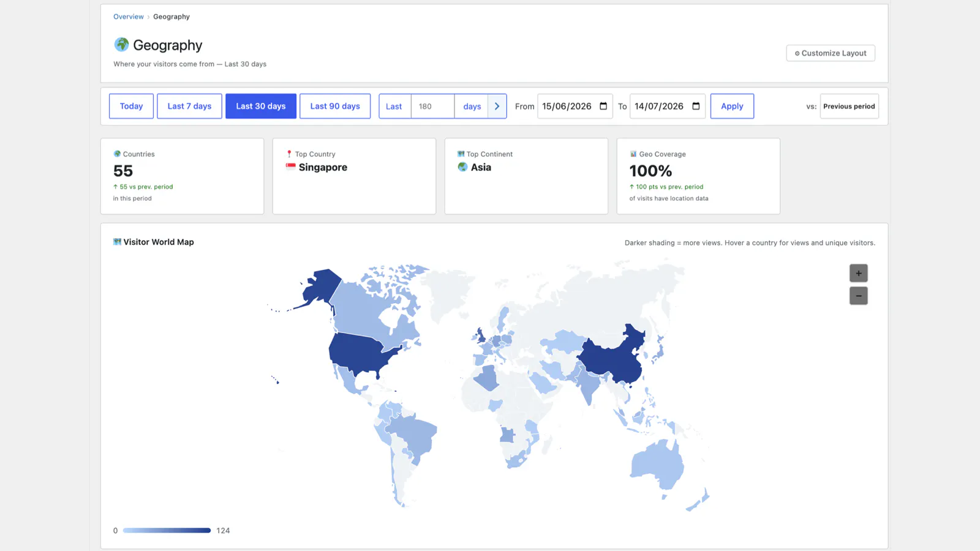
Task: Click 'Singapore' top country name
Action: coord(323,167)
